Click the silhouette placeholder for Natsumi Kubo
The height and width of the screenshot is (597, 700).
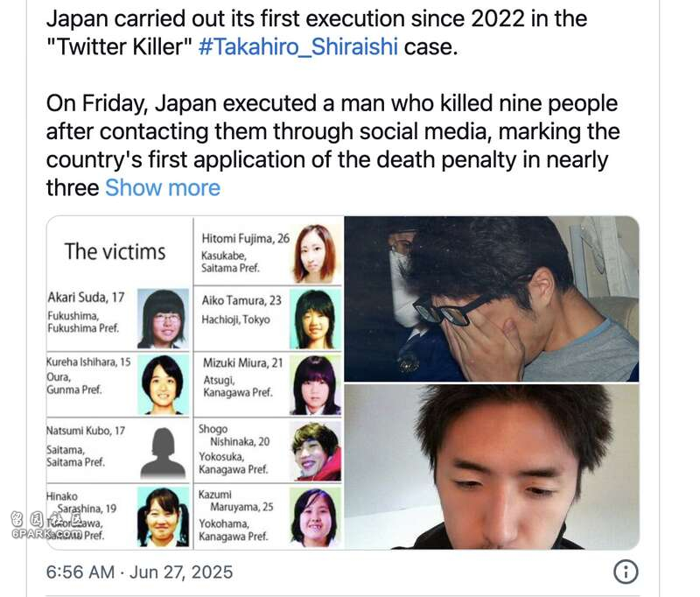164,453
